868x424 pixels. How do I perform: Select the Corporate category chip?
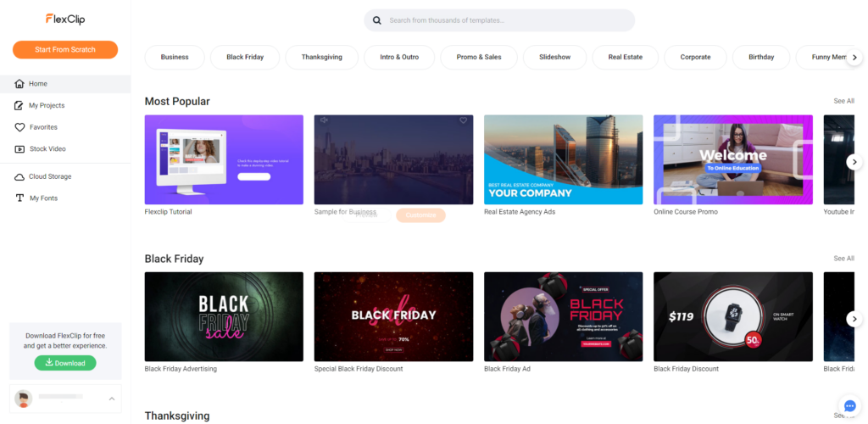tap(695, 57)
